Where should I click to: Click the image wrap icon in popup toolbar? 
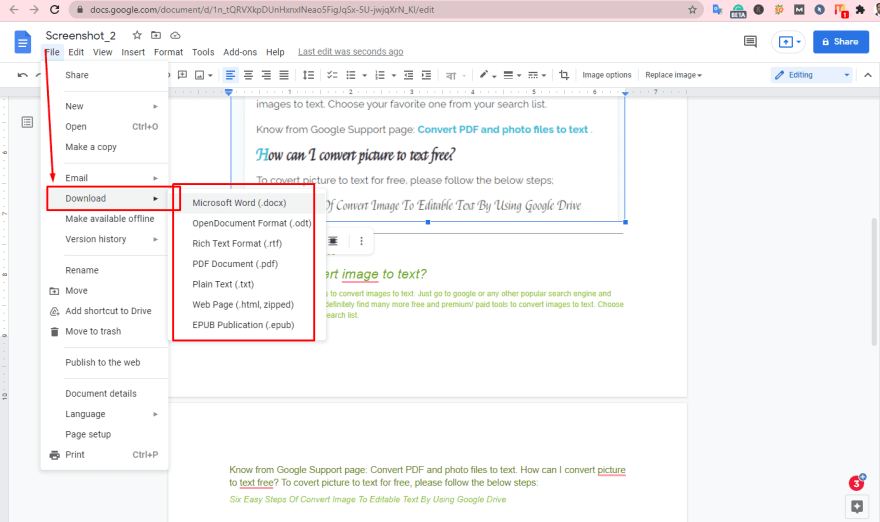(333, 241)
